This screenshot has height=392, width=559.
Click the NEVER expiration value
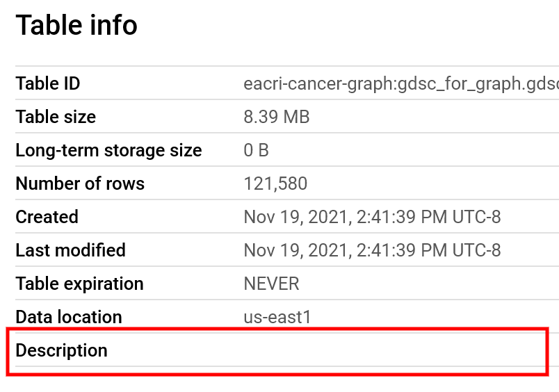tap(271, 284)
